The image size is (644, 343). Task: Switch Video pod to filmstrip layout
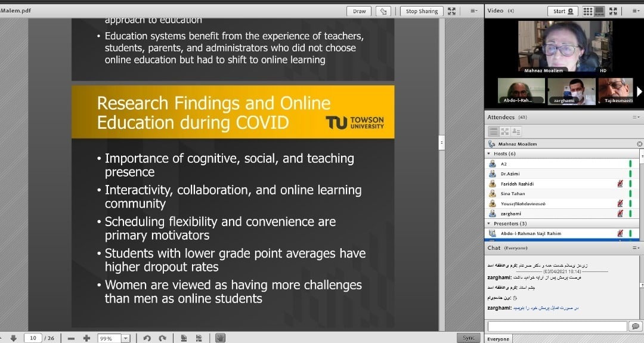[599, 11]
